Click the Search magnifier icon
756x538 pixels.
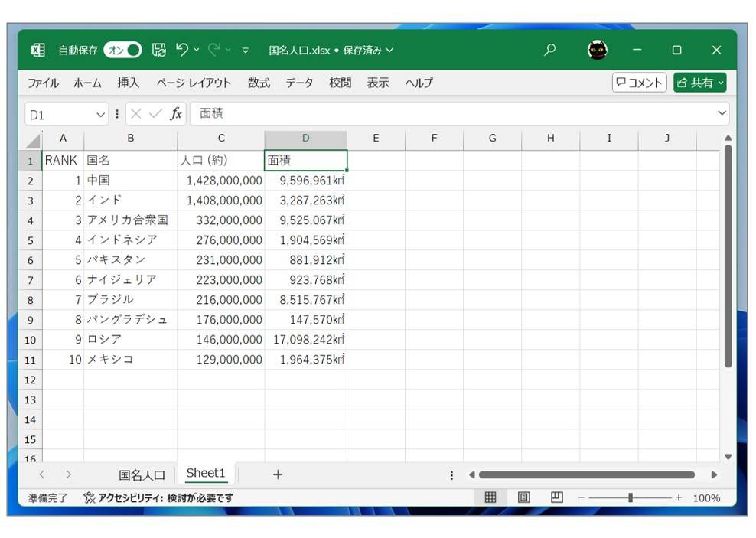click(549, 50)
